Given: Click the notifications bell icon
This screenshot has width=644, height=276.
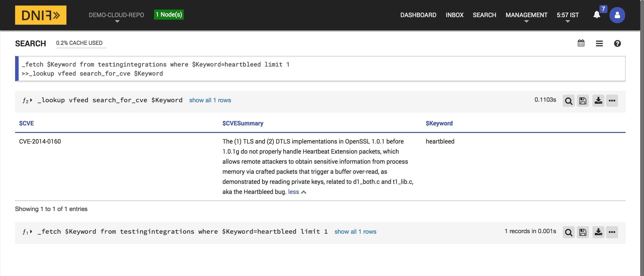Looking at the screenshot, I should point(597,15).
